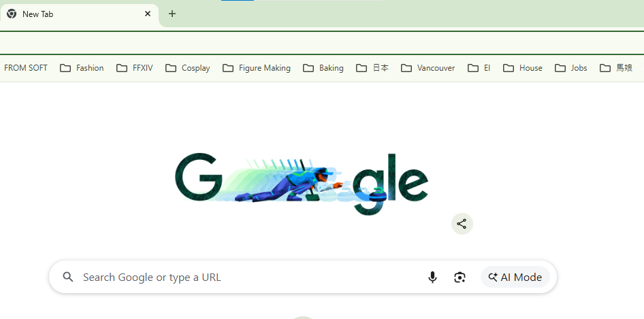
Task: Close the New Tab tab
Action: pos(148,14)
